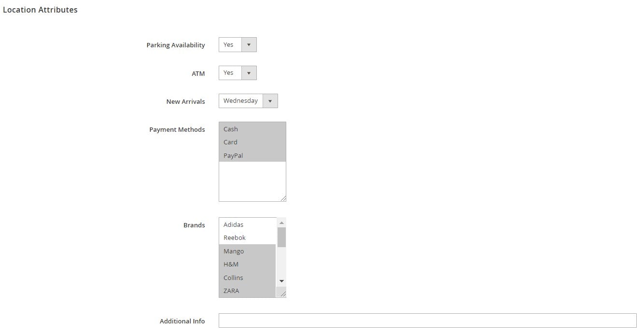Select Mango in Brands list

click(247, 251)
